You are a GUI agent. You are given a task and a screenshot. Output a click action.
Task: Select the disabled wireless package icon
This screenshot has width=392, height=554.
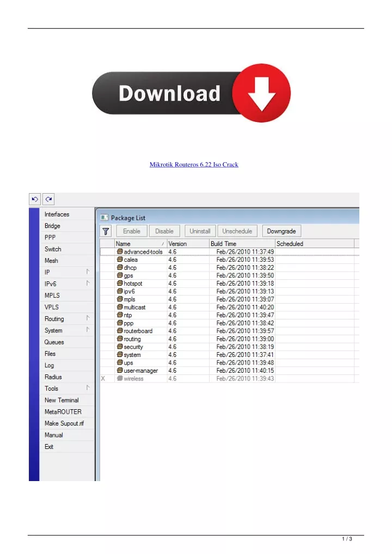coord(120,378)
